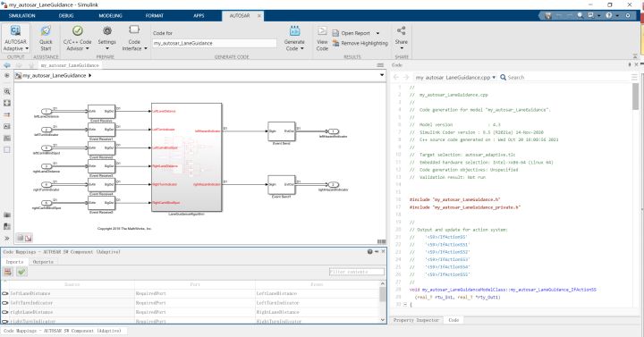Open the AUTOSAR Adaptive output dropdown

15,38
